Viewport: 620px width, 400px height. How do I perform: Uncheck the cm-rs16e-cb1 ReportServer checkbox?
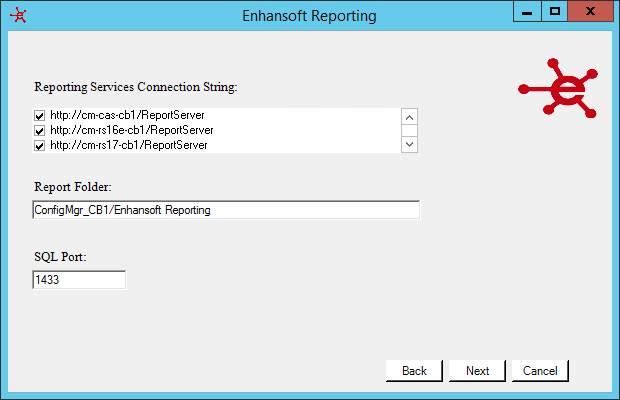[39, 130]
